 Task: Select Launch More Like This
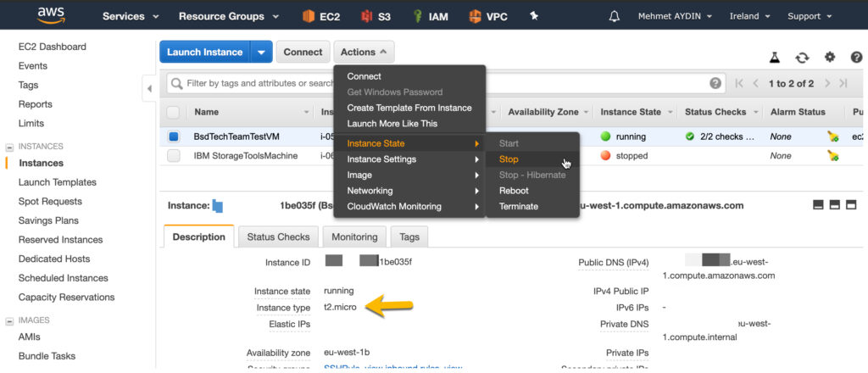(x=409, y=124)
